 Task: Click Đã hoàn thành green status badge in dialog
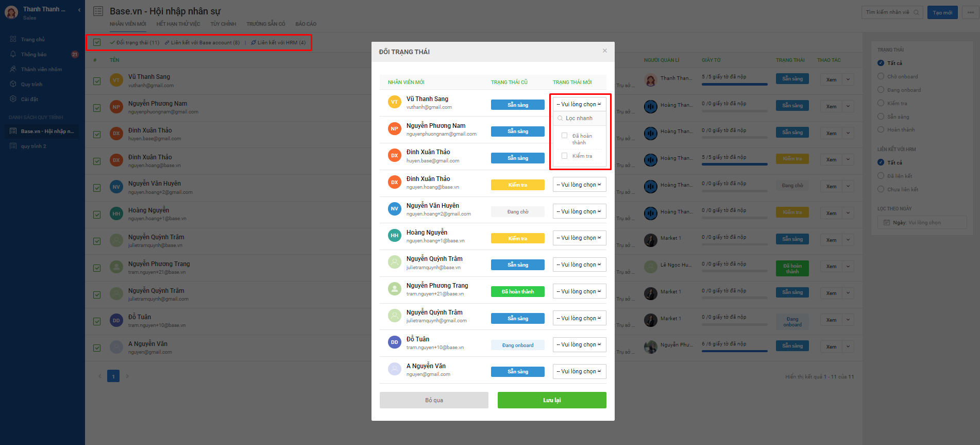click(x=518, y=292)
